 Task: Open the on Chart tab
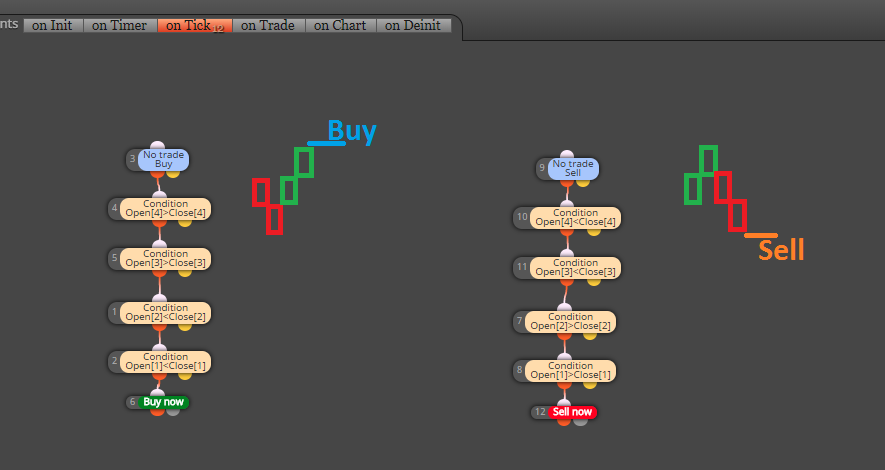341,25
